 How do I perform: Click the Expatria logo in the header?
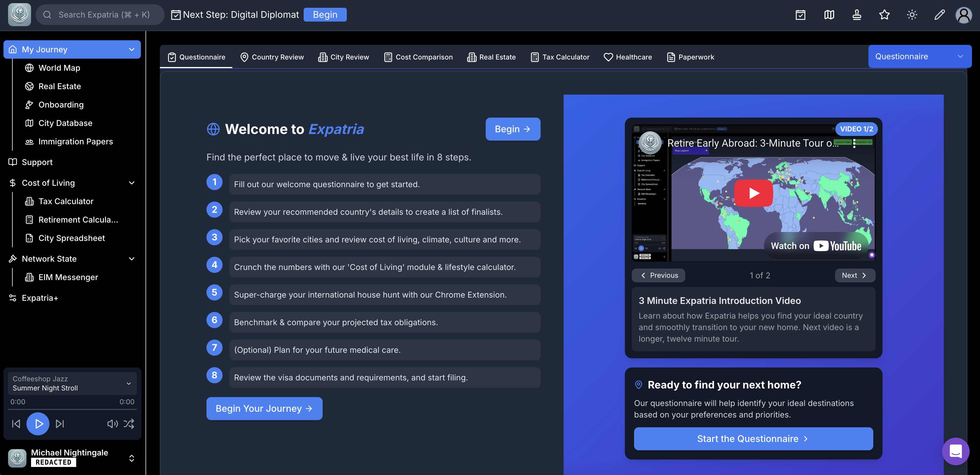click(x=19, y=14)
